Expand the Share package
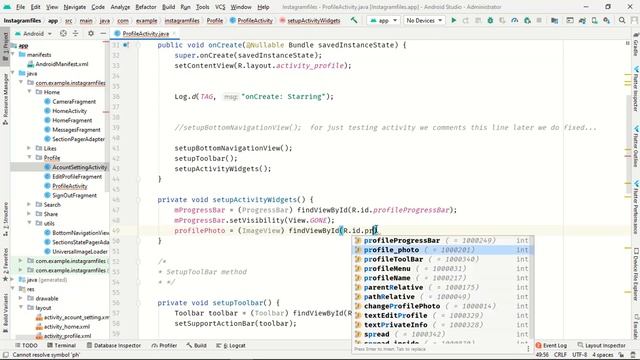 pos(29,214)
